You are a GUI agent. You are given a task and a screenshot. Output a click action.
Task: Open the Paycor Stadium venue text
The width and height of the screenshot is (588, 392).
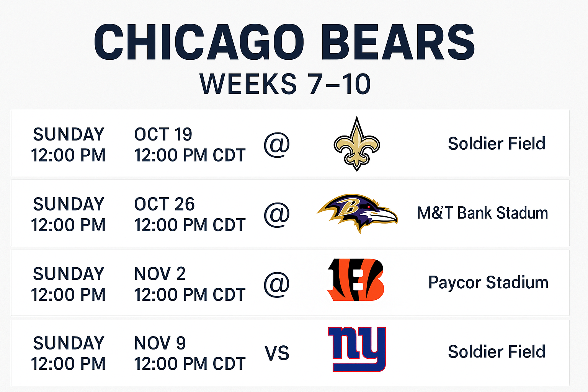click(488, 283)
